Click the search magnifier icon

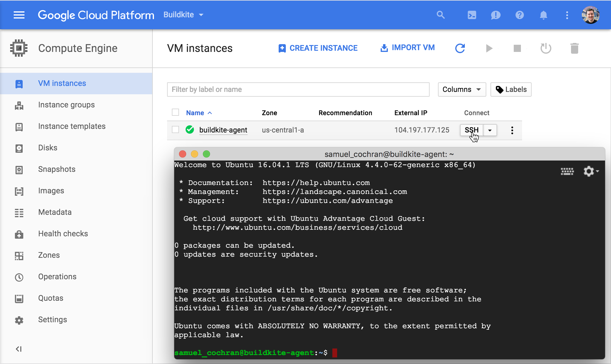441,15
